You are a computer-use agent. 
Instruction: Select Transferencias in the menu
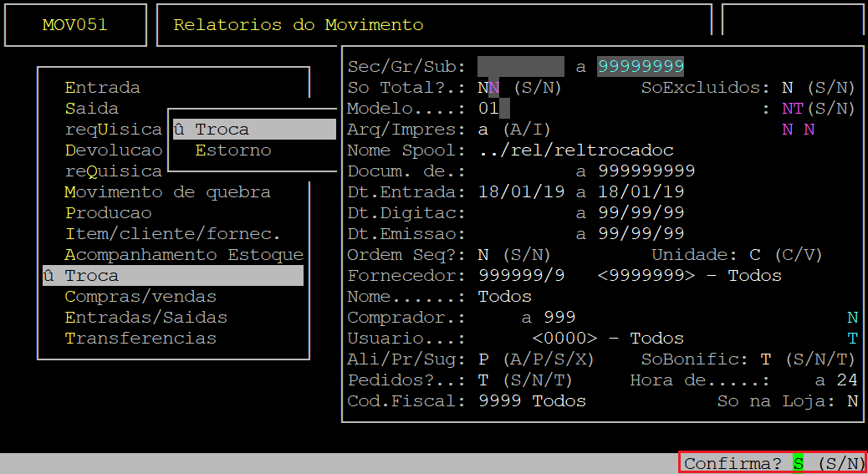pos(140,339)
